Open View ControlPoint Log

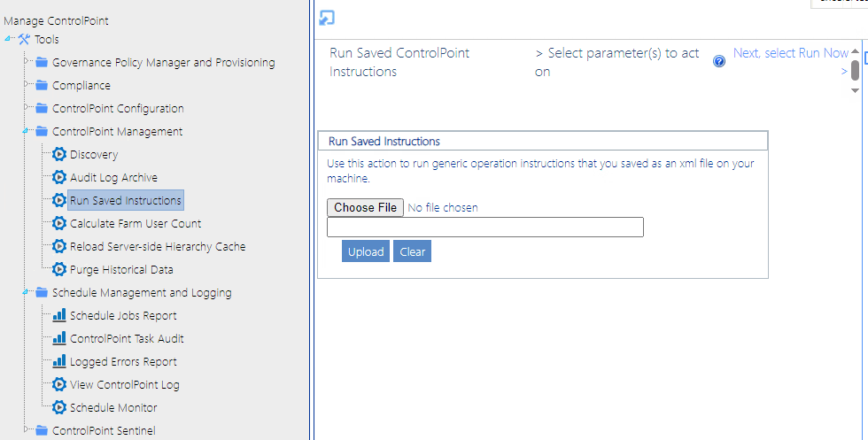[x=124, y=385]
